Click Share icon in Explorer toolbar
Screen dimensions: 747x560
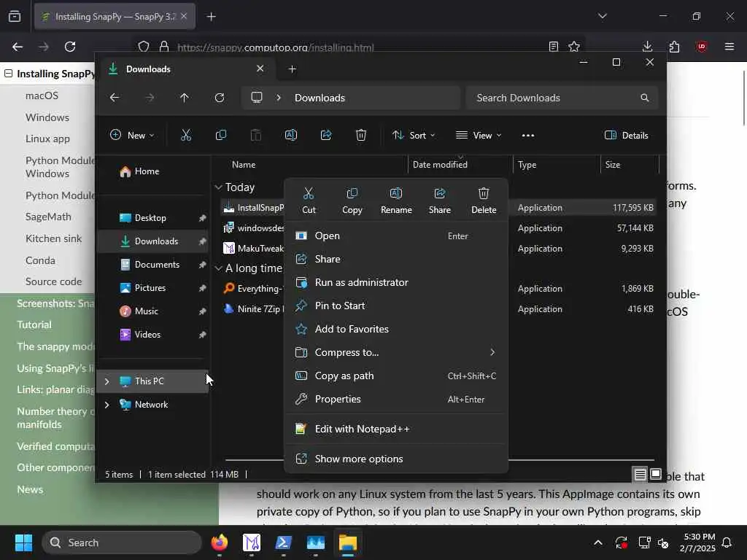[x=326, y=135]
